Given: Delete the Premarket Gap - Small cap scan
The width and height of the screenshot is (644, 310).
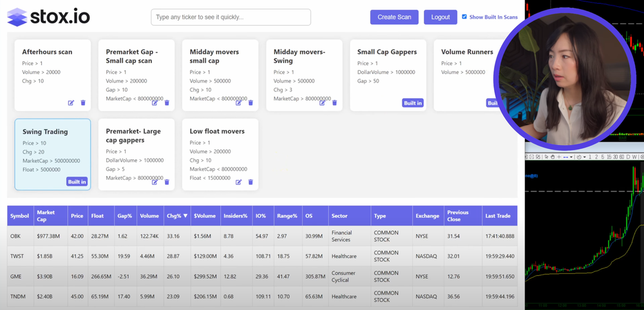Looking at the screenshot, I should [167, 102].
